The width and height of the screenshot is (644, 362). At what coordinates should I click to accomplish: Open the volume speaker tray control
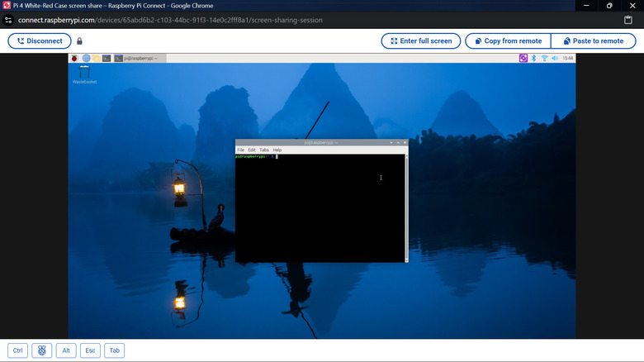[555, 59]
